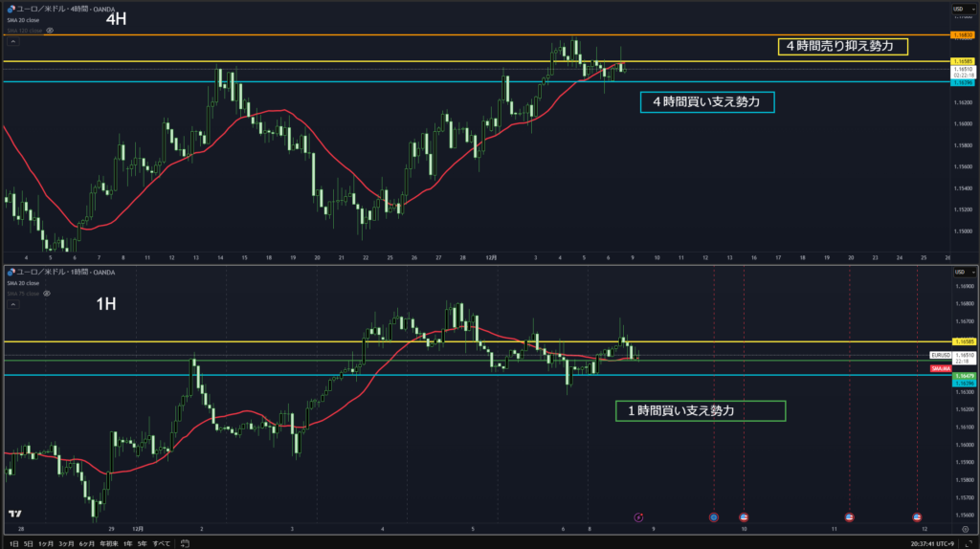This screenshot has height=549, width=980.
Task: Open the US flag event near date 10
Action: 744,517
